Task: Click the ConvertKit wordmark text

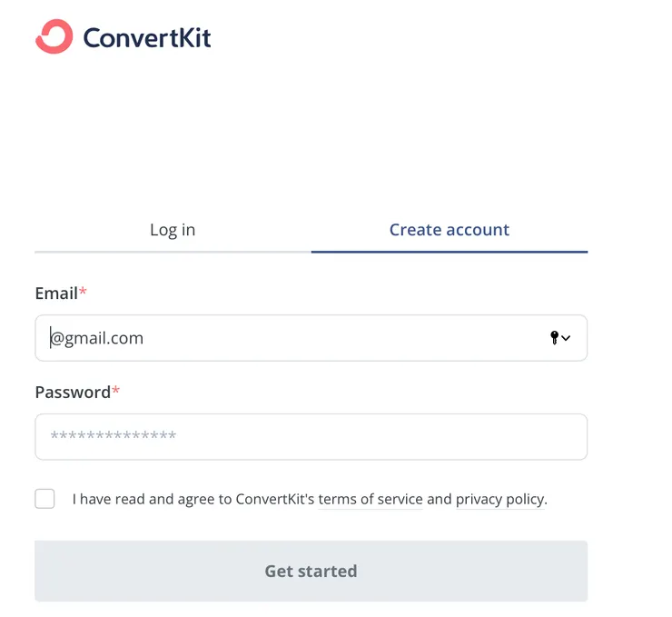Action: 147,38
